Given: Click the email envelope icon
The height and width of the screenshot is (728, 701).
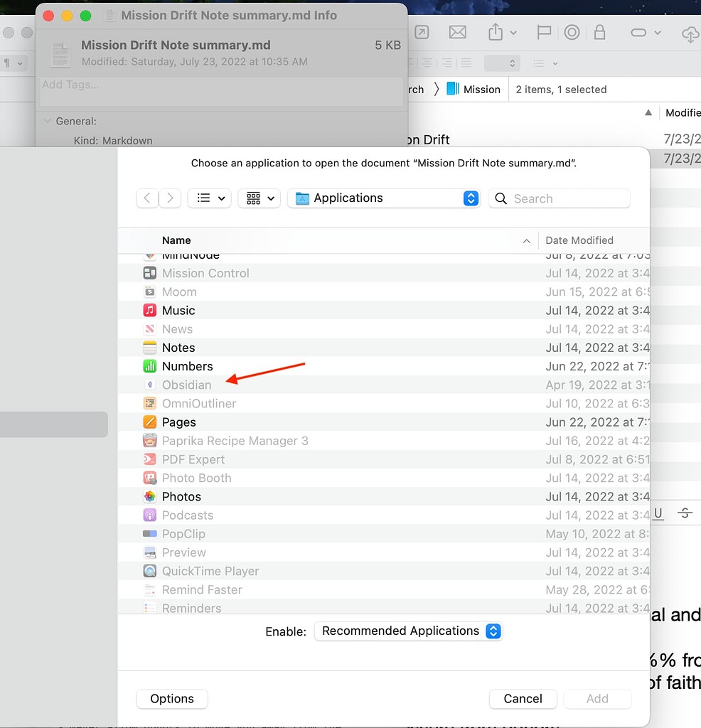Looking at the screenshot, I should [x=457, y=32].
